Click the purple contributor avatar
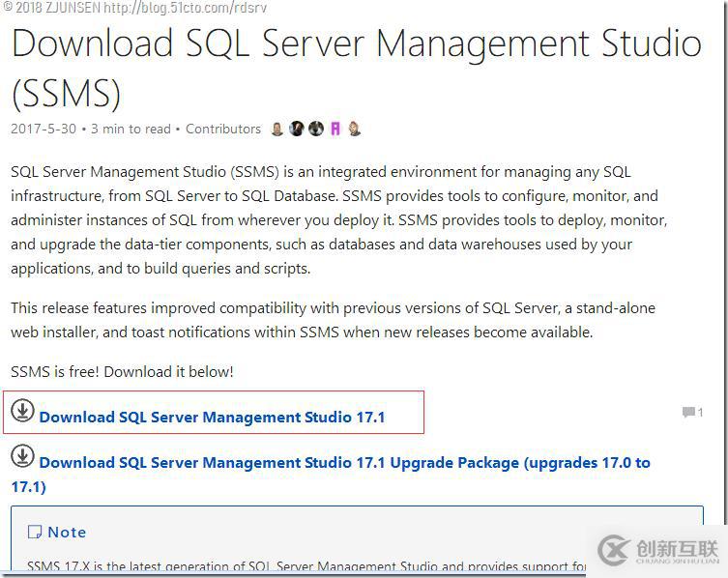The width and height of the screenshot is (728, 578). (335, 129)
